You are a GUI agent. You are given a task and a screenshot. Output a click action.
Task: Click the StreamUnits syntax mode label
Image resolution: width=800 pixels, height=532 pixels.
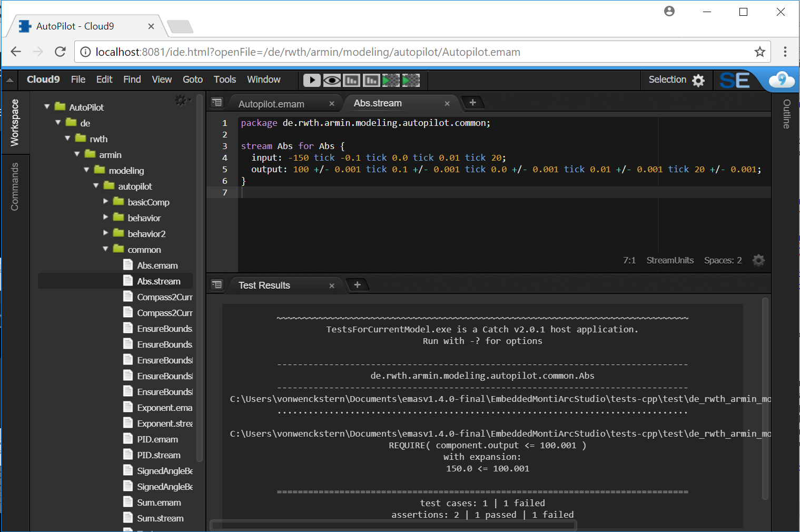pos(670,260)
